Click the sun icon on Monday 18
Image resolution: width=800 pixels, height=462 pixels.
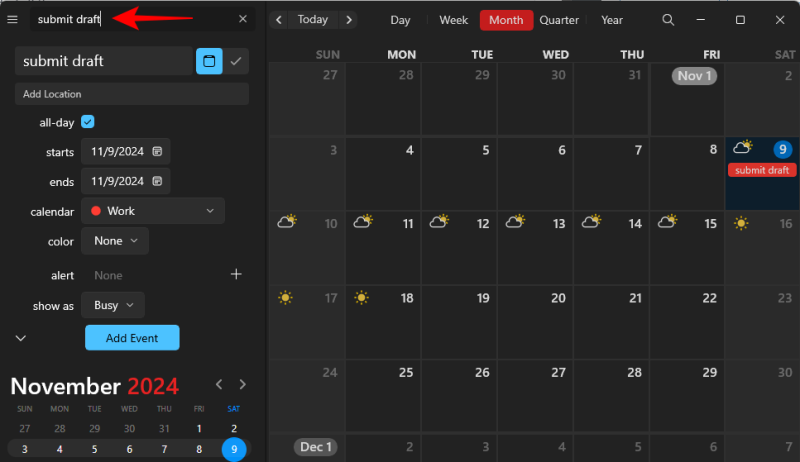tap(361, 297)
